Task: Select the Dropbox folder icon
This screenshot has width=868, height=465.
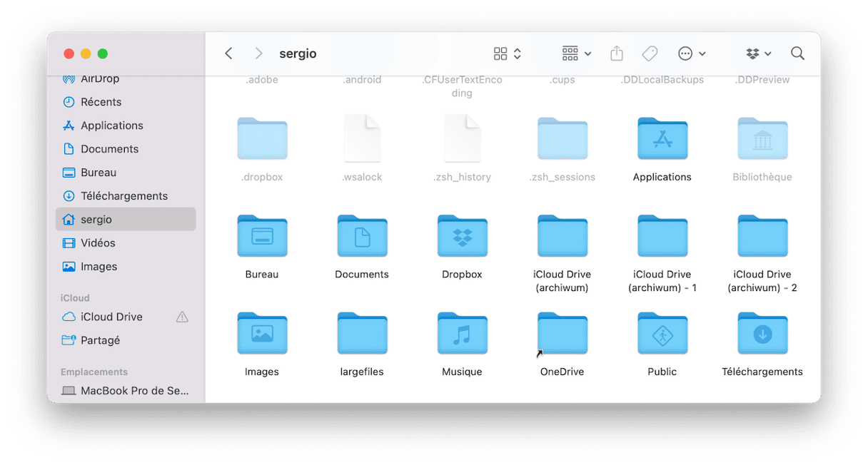Action: pyautogui.click(x=462, y=236)
